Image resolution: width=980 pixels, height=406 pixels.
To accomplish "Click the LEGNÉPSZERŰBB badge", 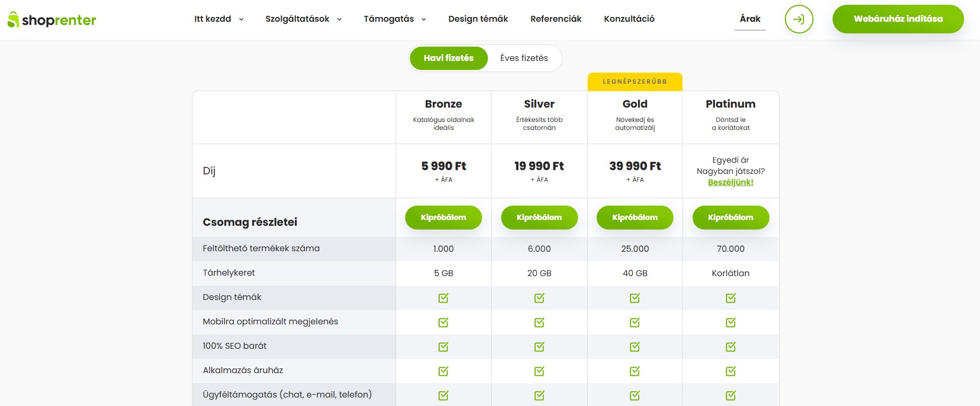I will 635,82.
